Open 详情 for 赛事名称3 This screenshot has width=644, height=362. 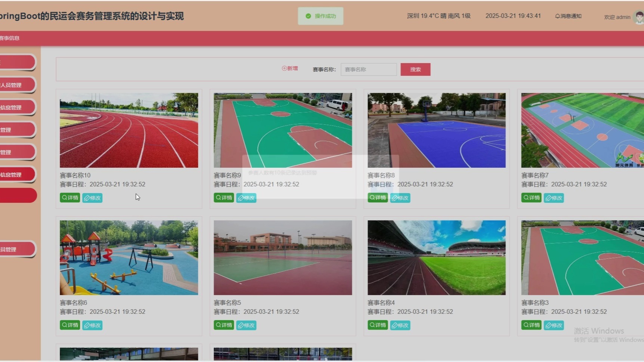531,325
